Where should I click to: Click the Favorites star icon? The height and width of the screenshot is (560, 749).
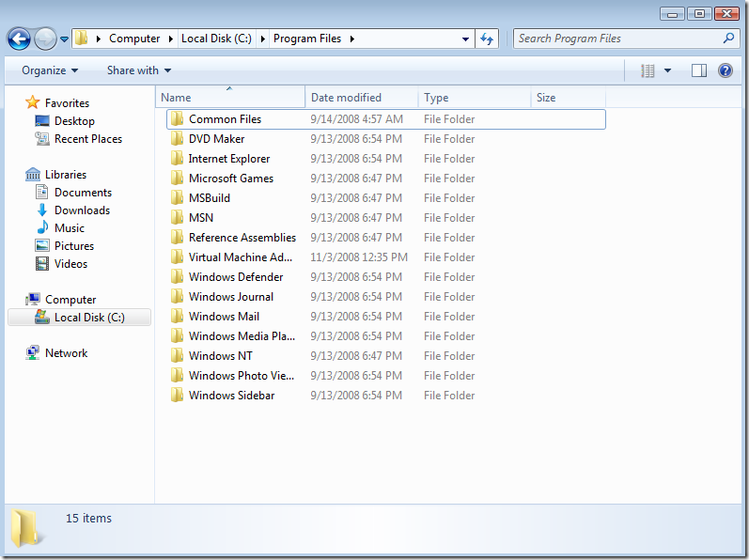pos(33,102)
